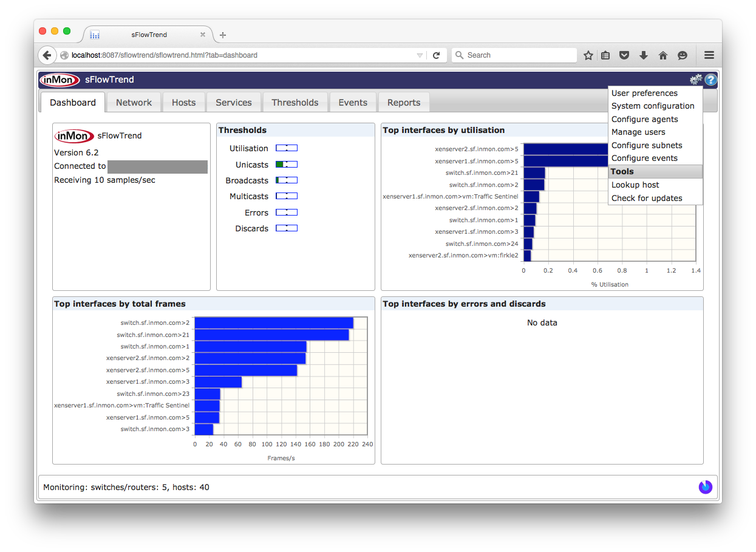
Task: Click the switch.sf.inmon.com>21 frames bar
Action: click(272, 335)
